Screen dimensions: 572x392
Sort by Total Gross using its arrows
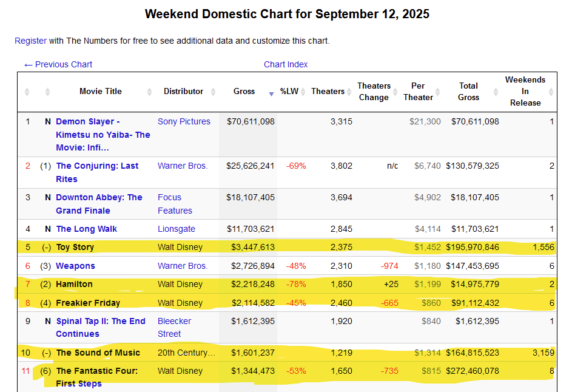[496, 92]
